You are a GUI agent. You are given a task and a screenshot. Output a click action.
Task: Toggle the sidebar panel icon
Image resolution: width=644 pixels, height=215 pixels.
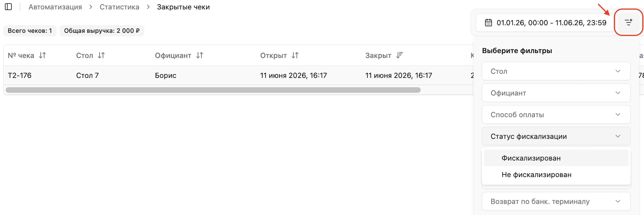tap(8, 7)
